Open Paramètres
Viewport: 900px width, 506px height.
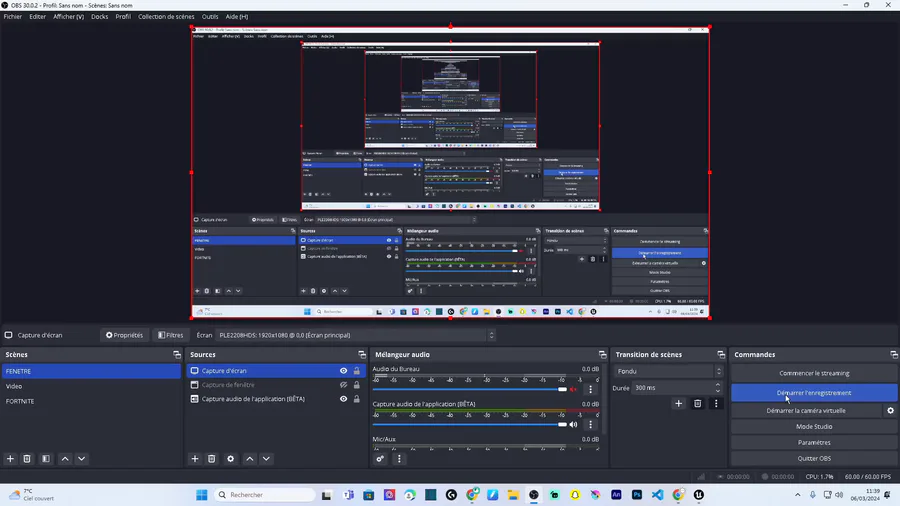(814, 443)
